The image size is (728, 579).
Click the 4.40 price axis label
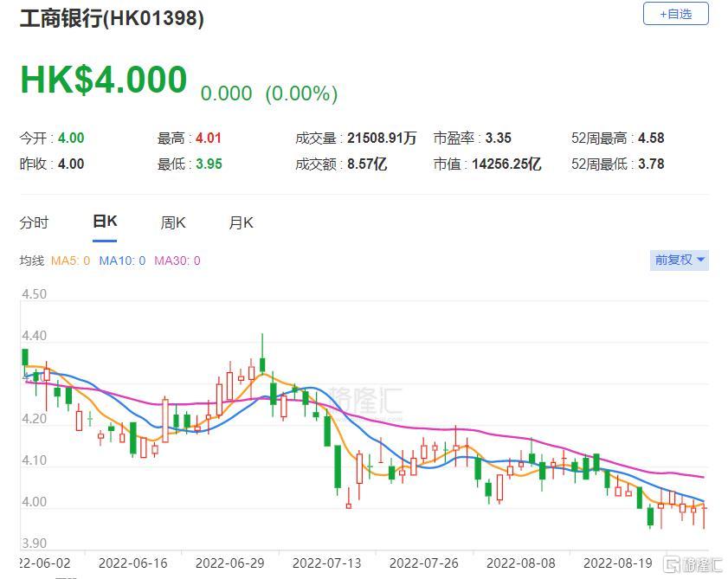point(35,336)
